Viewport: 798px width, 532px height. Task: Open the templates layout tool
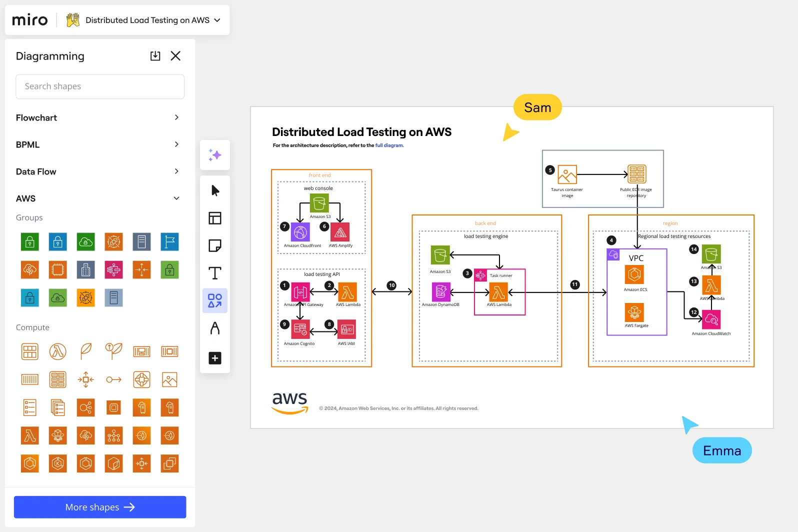pyautogui.click(x=215, y=218)
